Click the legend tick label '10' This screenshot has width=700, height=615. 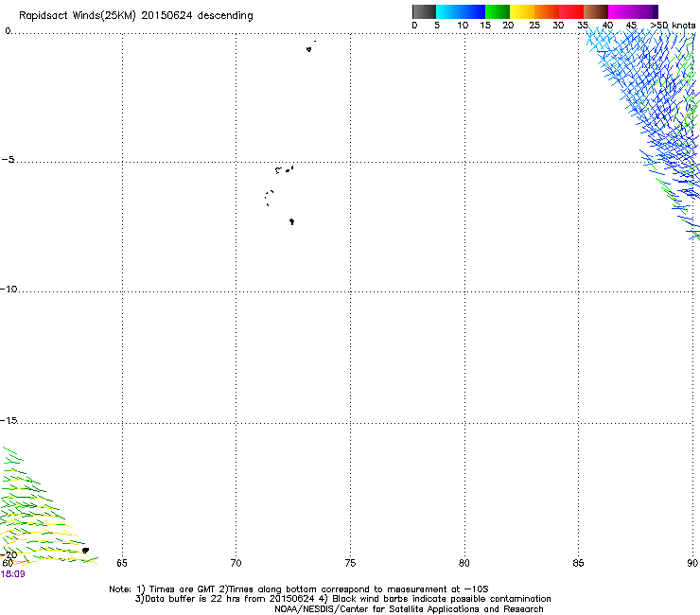(x=463, y=26)
